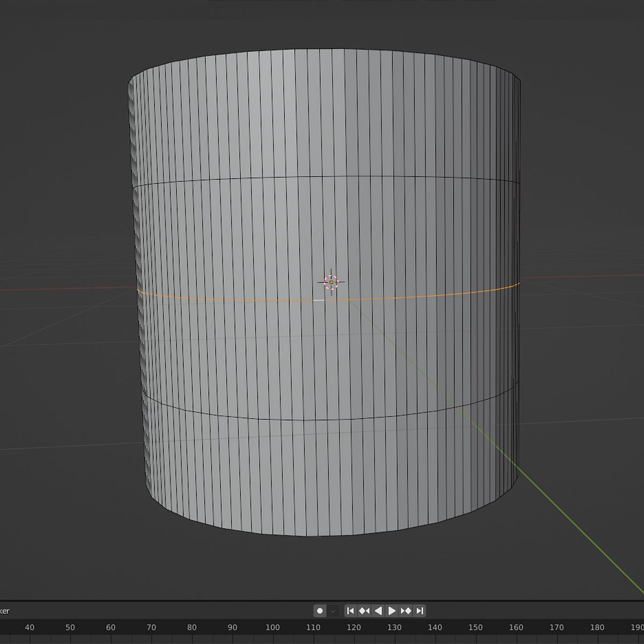Skip to the next keyframe
The height and width of the screenshot is (644, 644).
[407, 611]
